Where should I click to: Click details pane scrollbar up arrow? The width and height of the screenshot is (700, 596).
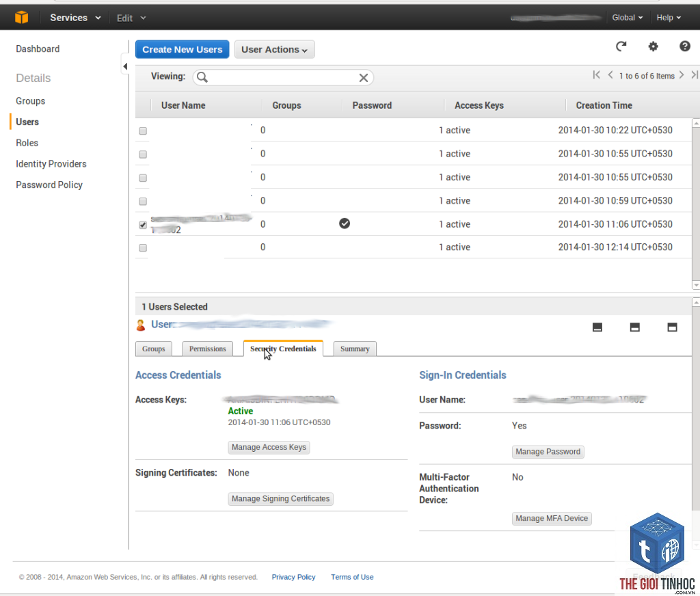pyautogui.click(x=695, y=302)
